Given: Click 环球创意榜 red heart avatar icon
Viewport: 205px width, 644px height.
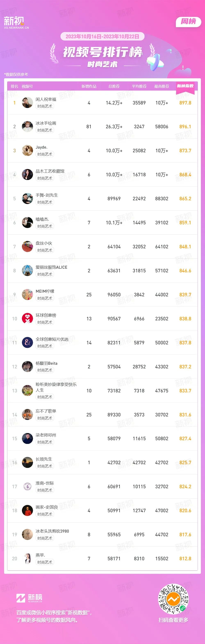Looking at the screenshot, I should [27, 319].
